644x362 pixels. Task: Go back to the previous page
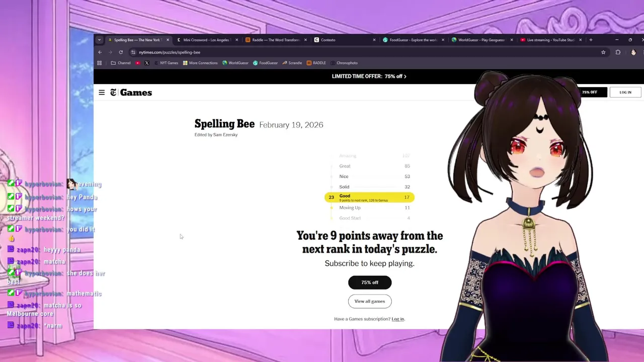[x=100, y=52]
